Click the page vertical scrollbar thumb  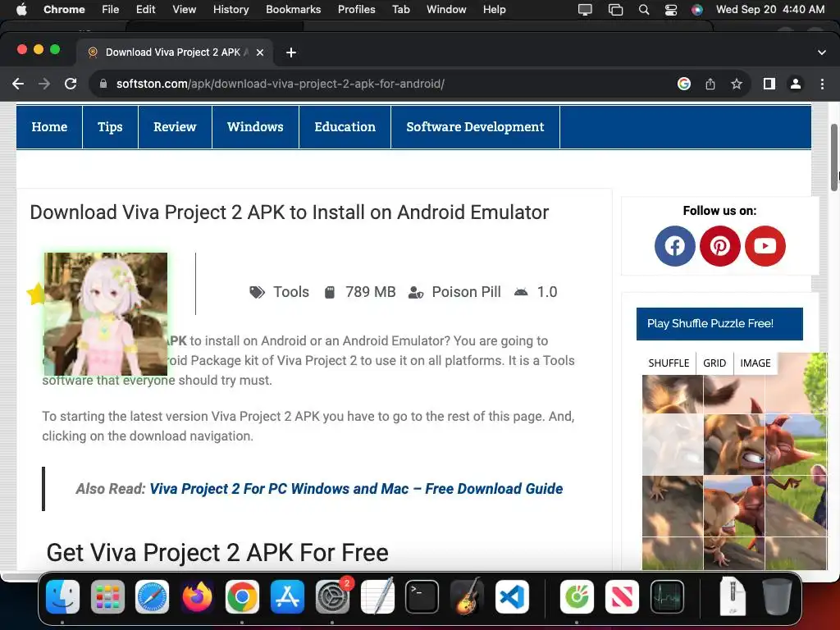point(833,157)
